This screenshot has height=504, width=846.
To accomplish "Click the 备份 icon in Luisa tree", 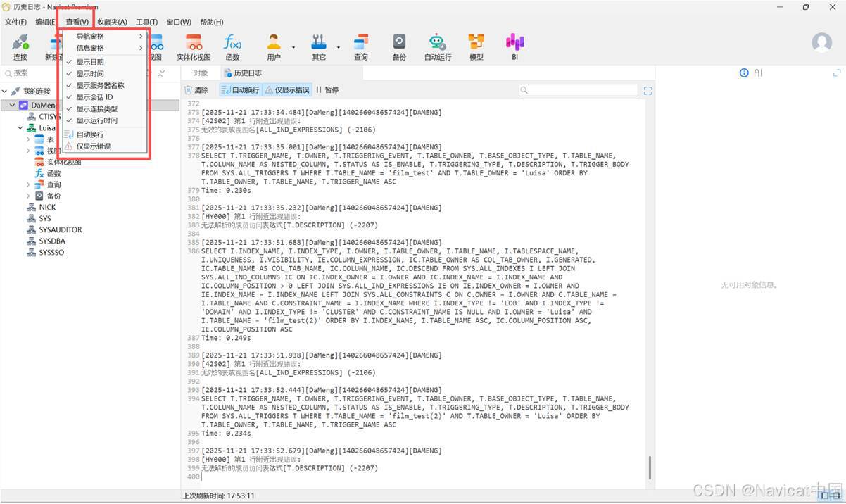I will coord(39,196).
